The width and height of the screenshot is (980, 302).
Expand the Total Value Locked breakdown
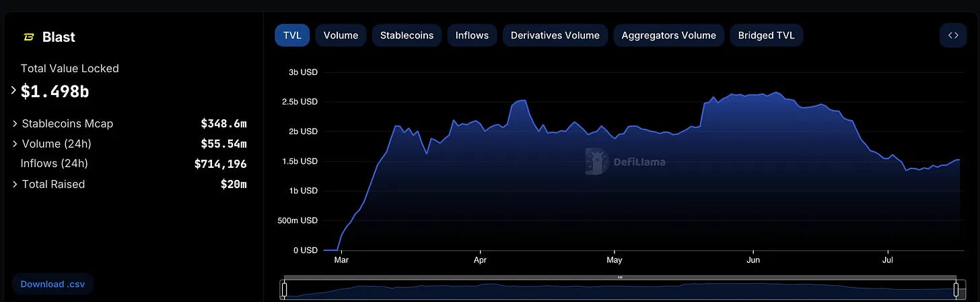(14, 90)
